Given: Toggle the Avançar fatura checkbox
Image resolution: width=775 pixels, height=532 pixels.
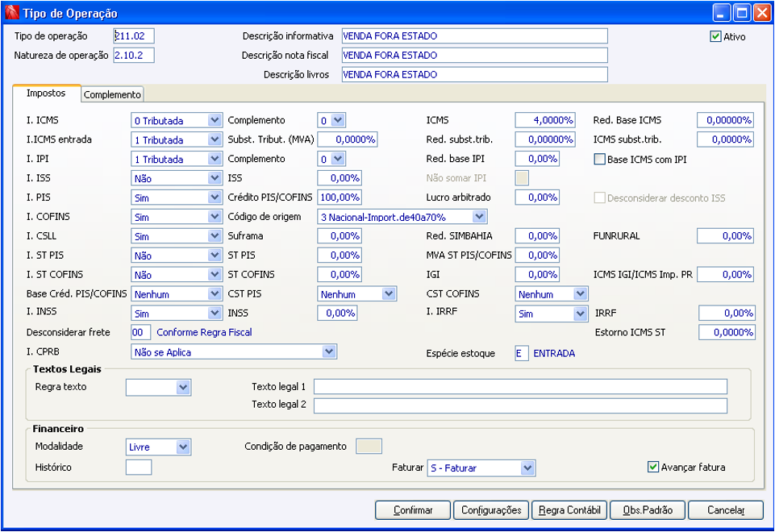Looking at the screenshot, I should pos(653,467).
